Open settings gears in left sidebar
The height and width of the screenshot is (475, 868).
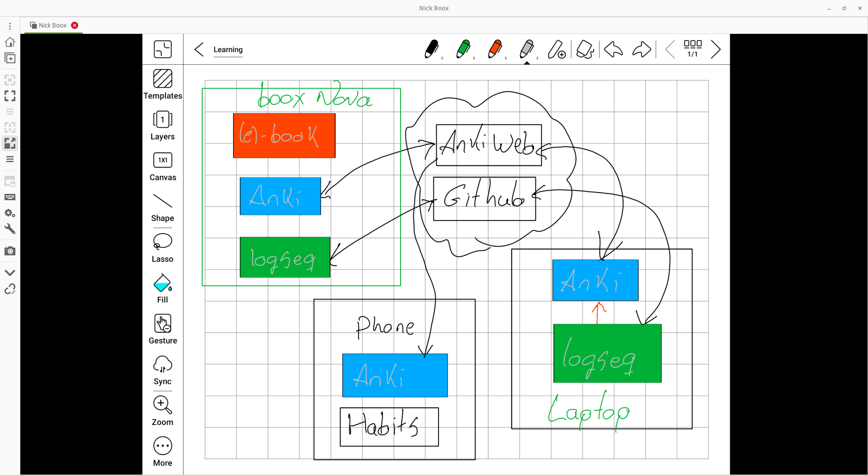(x=10, y=213)
